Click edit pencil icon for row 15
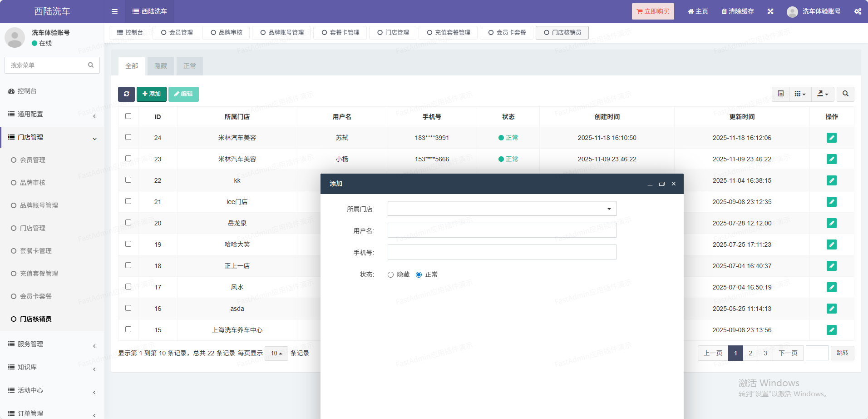This screenshot has width=868, height=419. coord(831,330)
